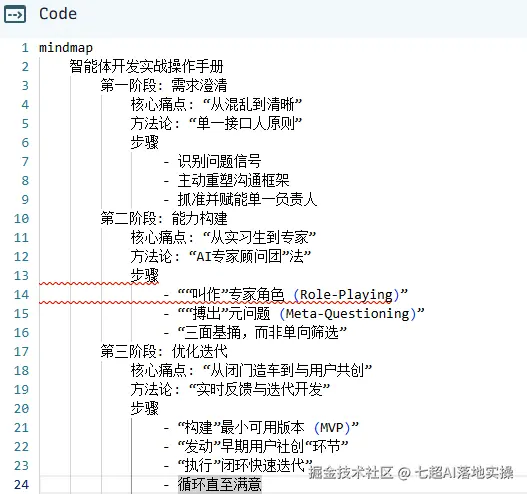Click line 10 text 第二阶段: 能力构建

tap(164, 219)
